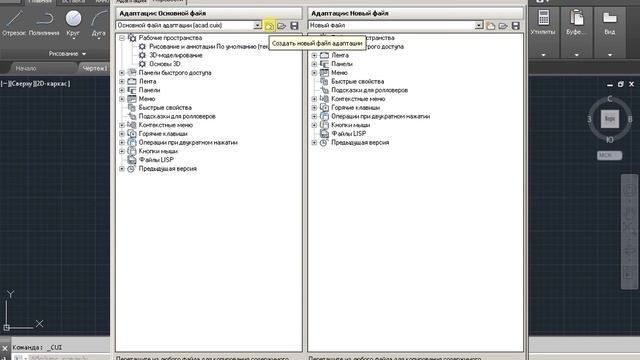
Task: Open the Утилиты panel calculator icon
Action: pyautogui.click(x=543, y=18)
